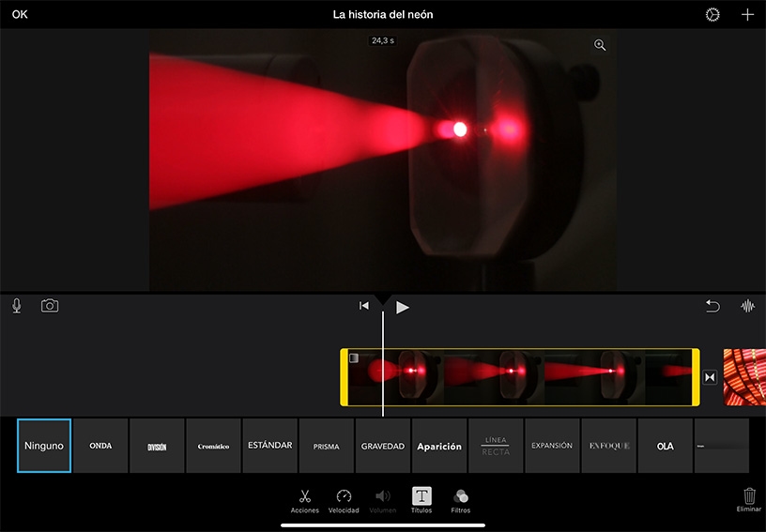
Task: Open Velocidad speed tool
Action: pos(344,501)
